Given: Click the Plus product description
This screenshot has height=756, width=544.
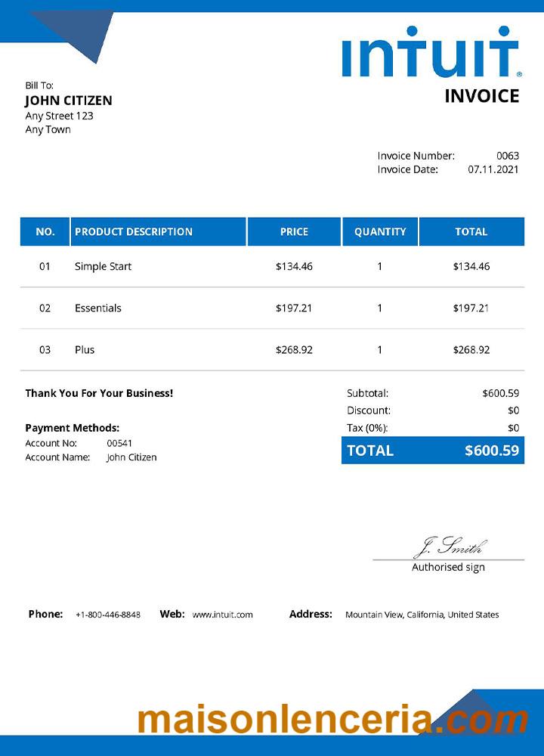Looking at the screenshot, I should [85, 349].
